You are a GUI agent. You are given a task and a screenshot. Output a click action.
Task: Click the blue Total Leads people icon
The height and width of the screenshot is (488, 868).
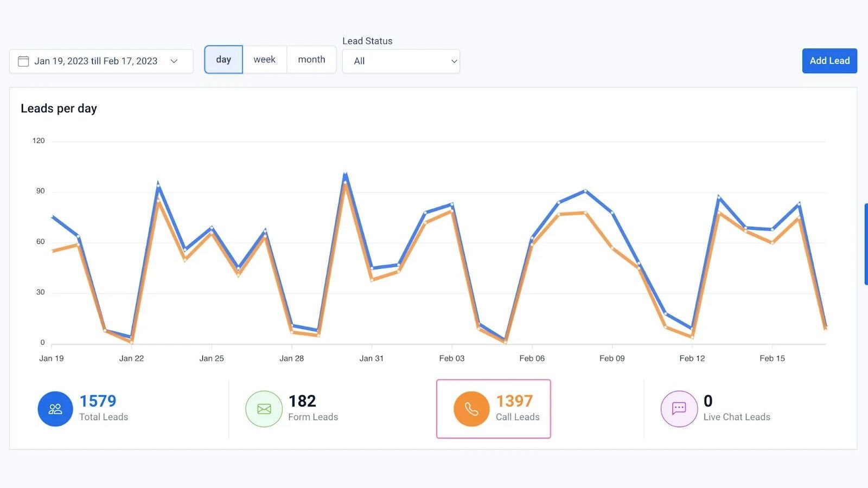(55, 409)
